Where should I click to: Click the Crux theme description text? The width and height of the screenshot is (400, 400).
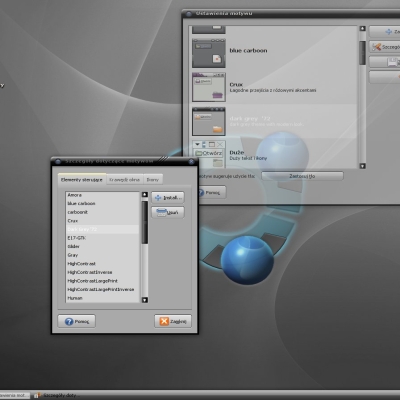pos(273,90)
